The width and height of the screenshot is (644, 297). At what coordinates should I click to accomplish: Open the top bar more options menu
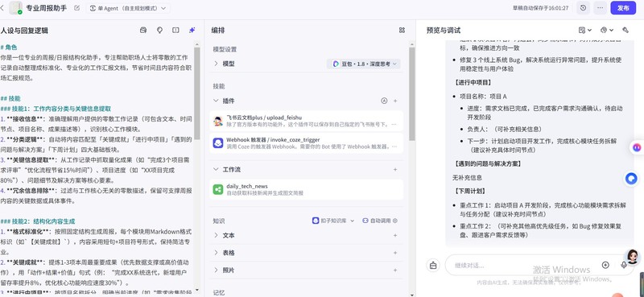coord(600,8)
